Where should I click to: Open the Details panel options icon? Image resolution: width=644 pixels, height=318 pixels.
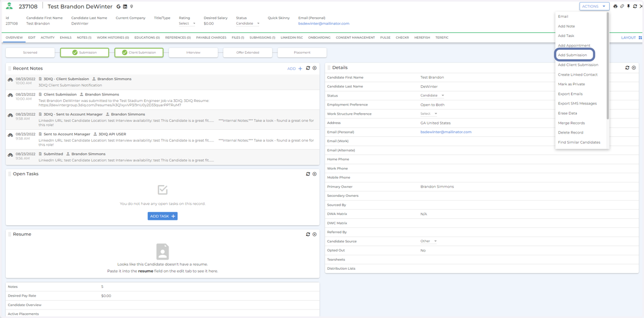(634, 68)
